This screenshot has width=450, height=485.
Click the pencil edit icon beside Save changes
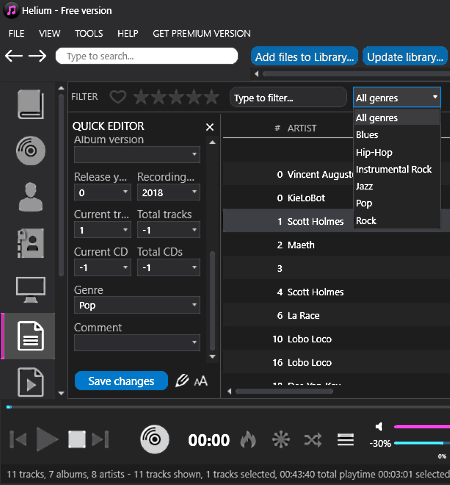(x=182, y=380)
